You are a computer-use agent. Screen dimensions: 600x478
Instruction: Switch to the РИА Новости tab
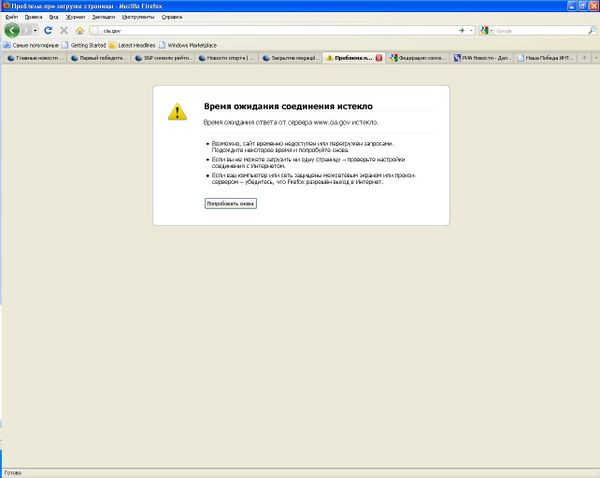click(x=482, y=58)
